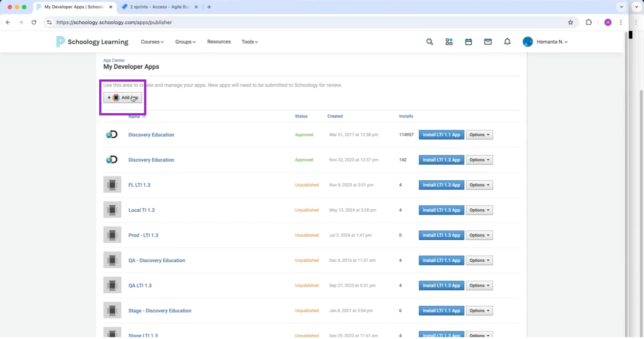Viewport: 644px width, 339px height.
Task: Open Options for Prod - LTI 1.3
Action: click(479, 235)
